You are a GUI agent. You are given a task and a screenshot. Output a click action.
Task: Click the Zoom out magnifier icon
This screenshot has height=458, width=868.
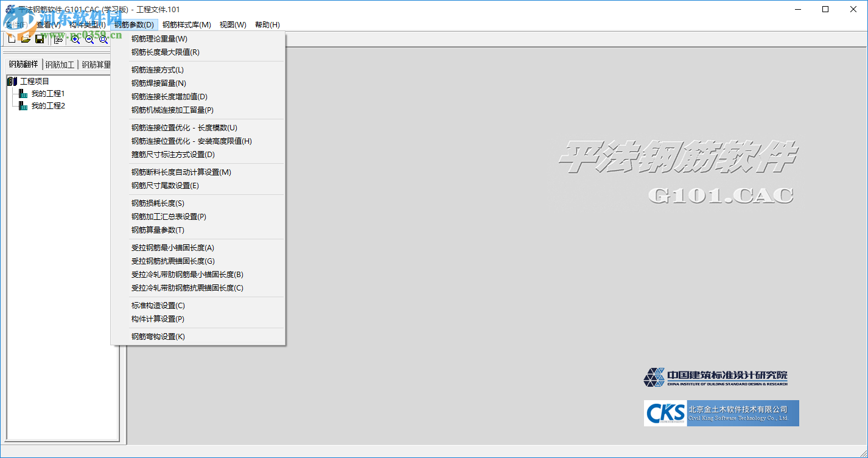tap(89, 39)
